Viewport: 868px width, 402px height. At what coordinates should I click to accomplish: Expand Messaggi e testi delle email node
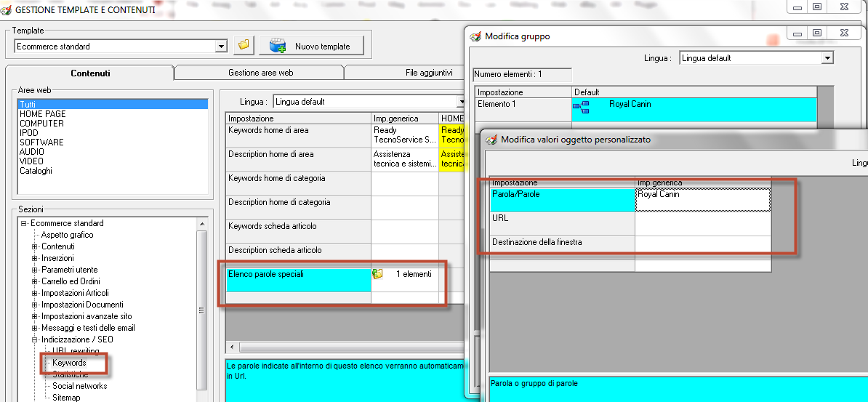[34, 328]
